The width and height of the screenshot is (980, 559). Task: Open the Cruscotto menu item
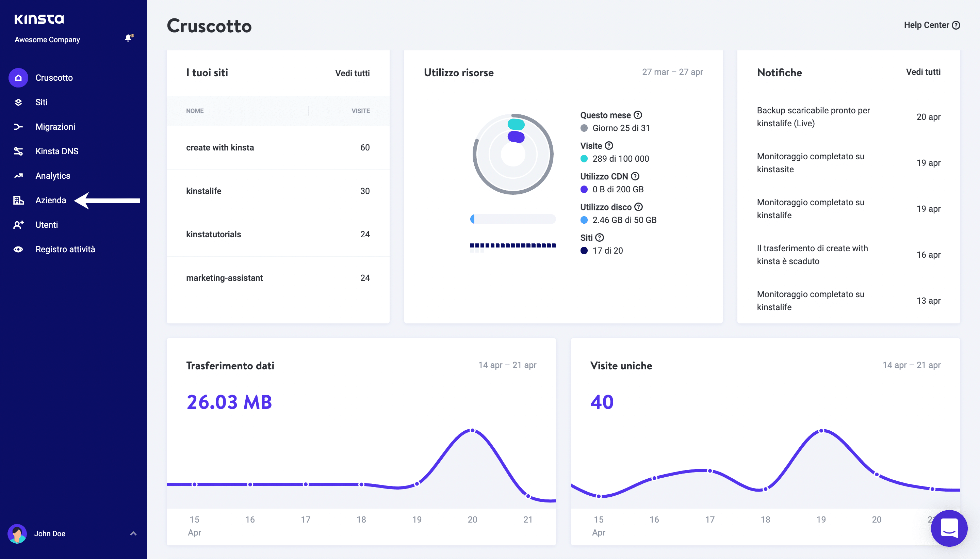point(54,78)
